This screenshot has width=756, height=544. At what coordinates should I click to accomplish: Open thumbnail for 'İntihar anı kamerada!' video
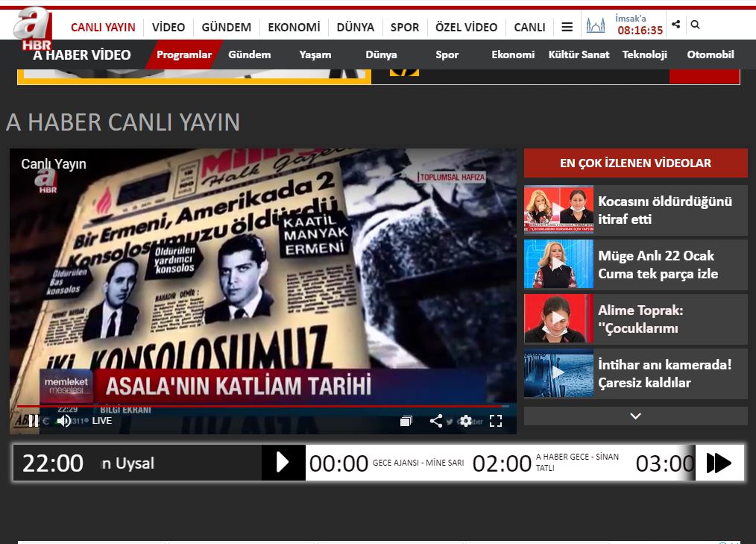click(x=559, y=374)
